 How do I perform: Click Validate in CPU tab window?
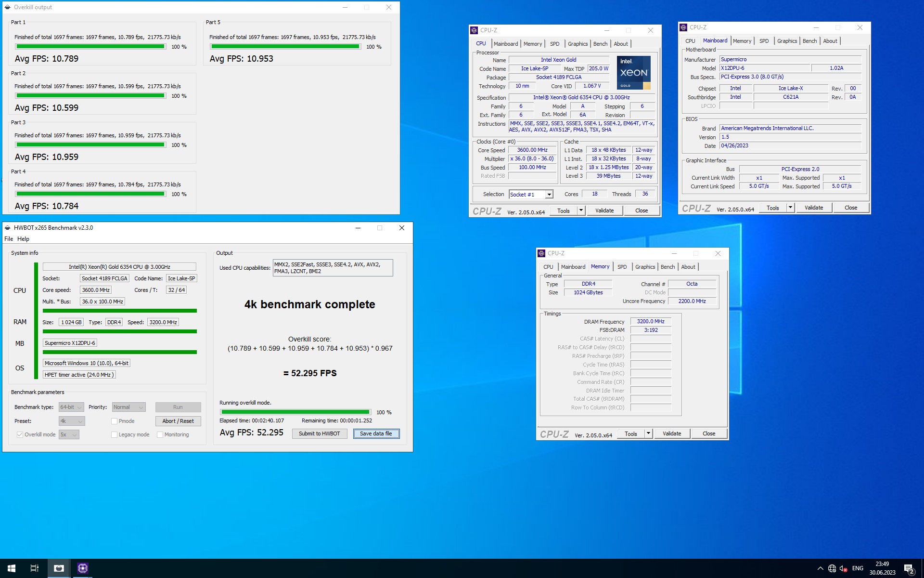[604, 210]
